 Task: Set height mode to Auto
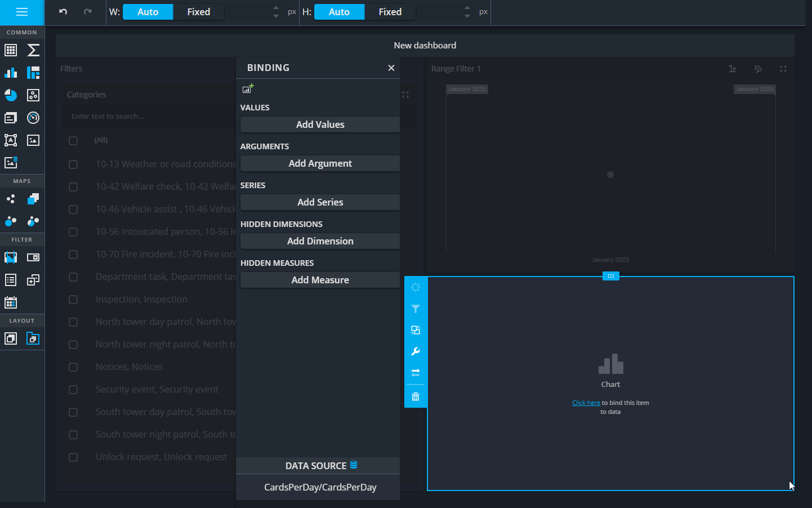click(340, 12)
